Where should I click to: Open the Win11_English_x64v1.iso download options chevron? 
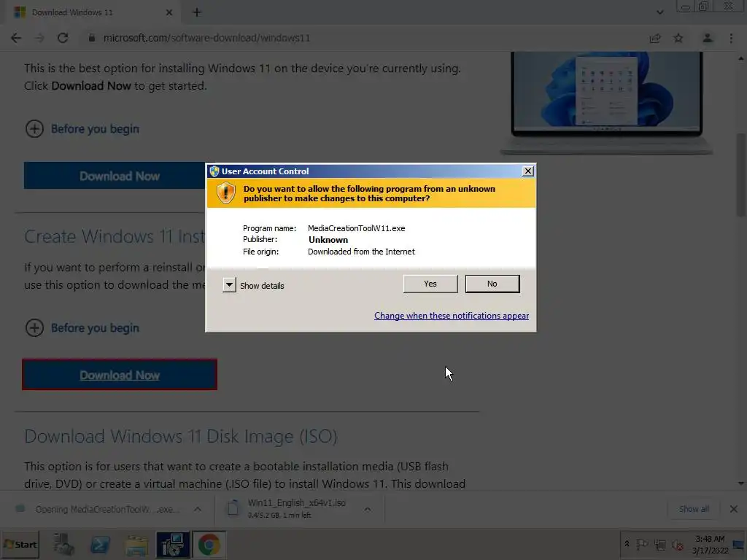click(368, 509)
